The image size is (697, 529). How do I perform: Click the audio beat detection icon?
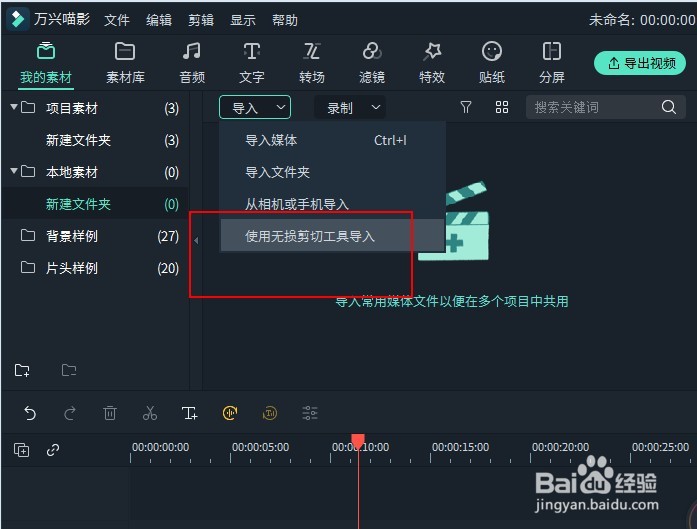pyautogui.click(x=230, y=413)
